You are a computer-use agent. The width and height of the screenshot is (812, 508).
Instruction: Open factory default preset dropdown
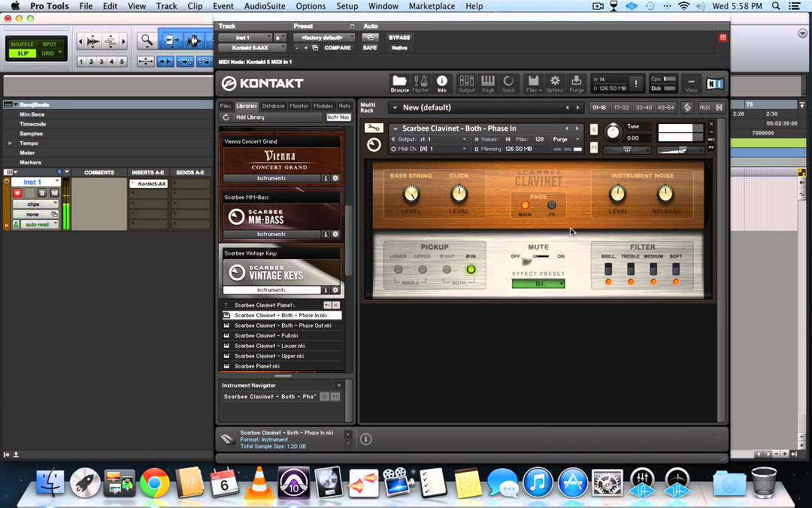point(323,38)
